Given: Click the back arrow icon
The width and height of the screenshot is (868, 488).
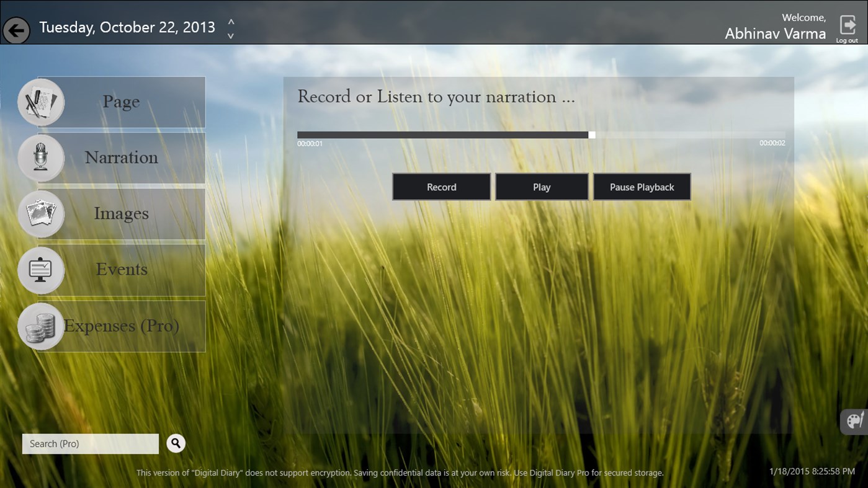Looking at the screenshot, I should pyautogui.click(x=16, y=30).
